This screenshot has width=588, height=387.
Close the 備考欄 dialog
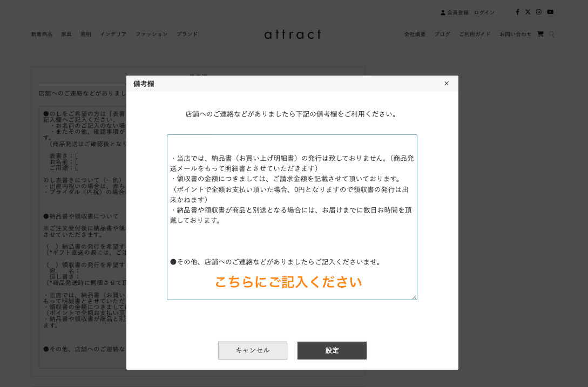click(447, 84)
